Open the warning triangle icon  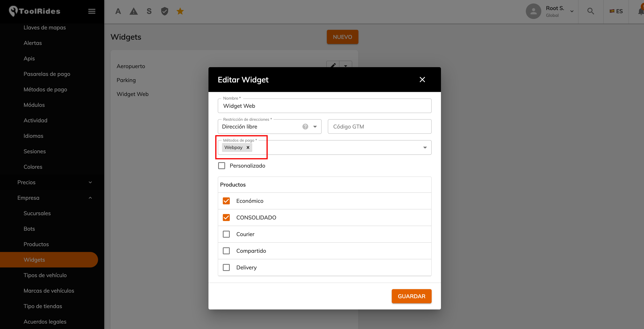[x=133, y=11]
